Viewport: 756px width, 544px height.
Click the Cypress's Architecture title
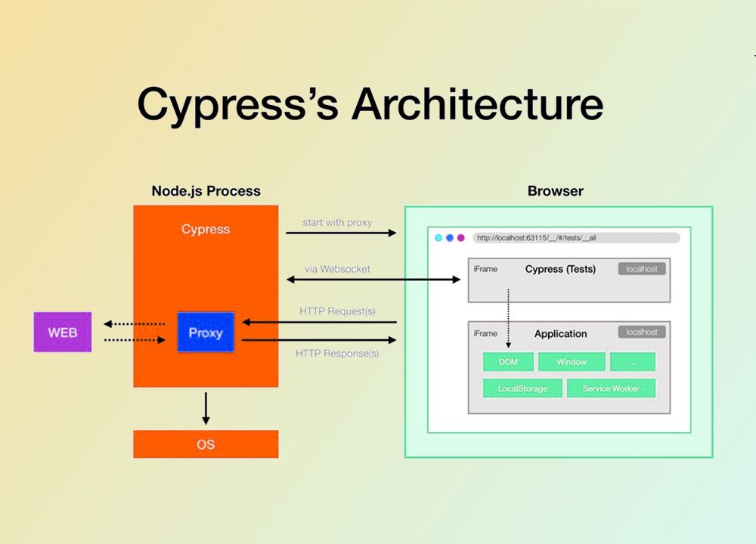[x=370, y=104]
